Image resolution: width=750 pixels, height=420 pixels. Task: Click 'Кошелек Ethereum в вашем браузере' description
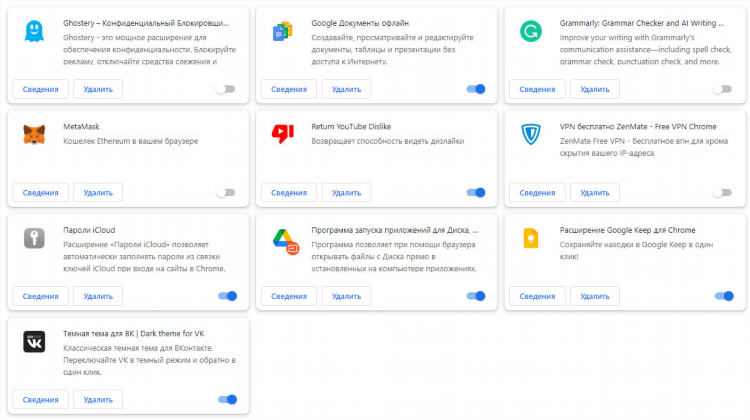tap(131, 141)
